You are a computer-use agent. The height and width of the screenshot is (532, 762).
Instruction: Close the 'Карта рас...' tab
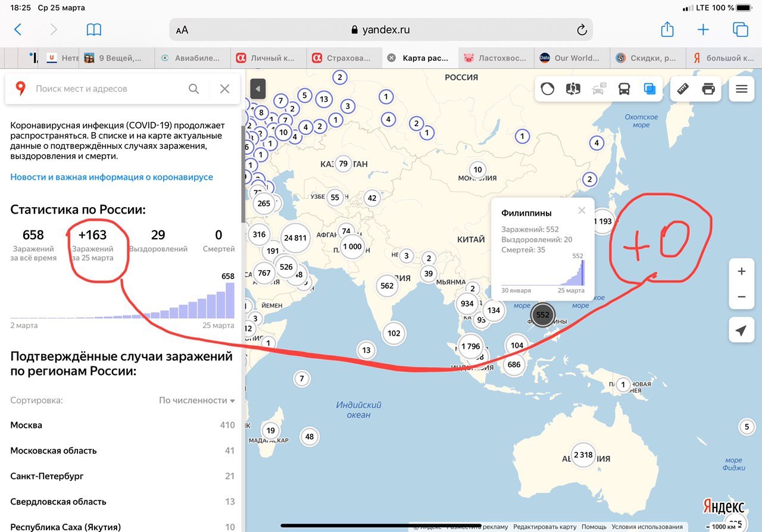[391, 58]
